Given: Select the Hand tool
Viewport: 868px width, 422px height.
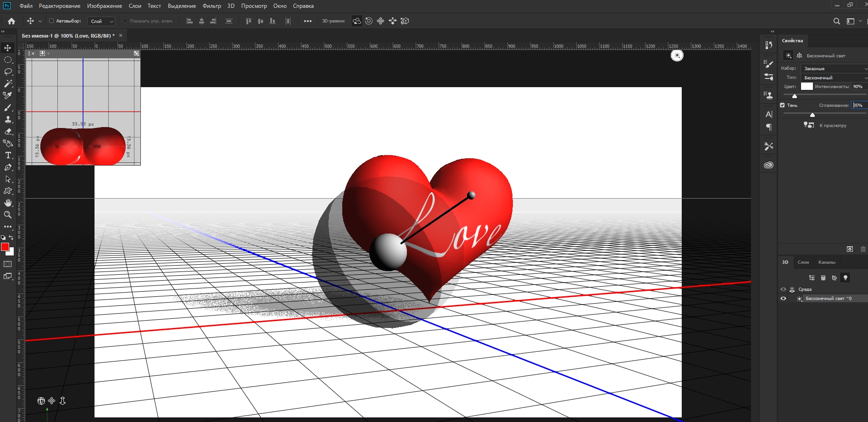Looking at the screenshot, I should [8, 203].
